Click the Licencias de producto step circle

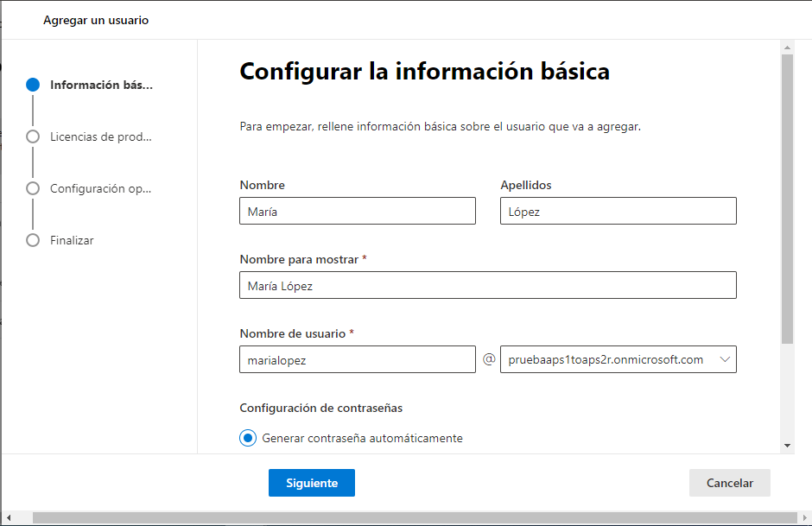coord(33,136)
